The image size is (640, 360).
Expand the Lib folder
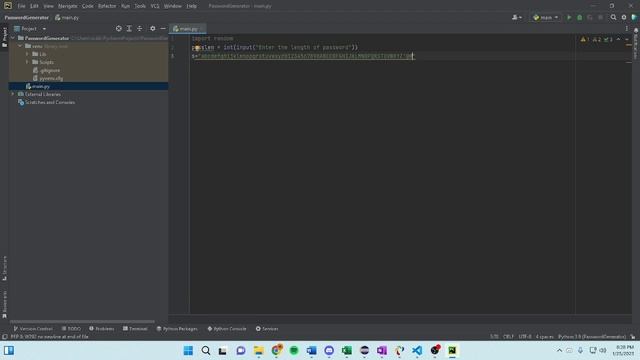coord(27,54)
